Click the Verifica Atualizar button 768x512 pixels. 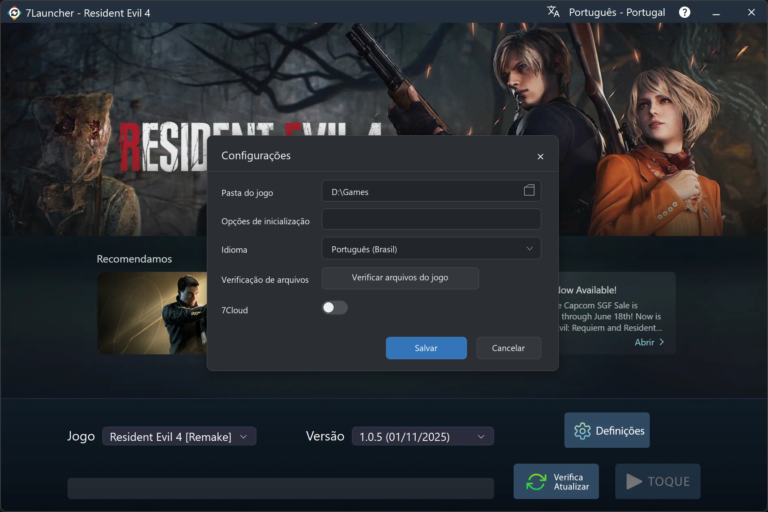coord(556,482)
